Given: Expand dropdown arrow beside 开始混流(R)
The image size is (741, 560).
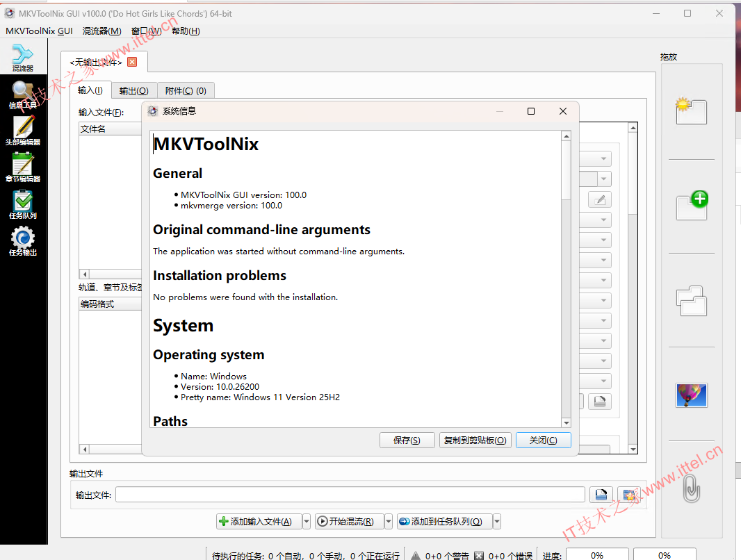Looking at the screenshot, I should point(389,521).
